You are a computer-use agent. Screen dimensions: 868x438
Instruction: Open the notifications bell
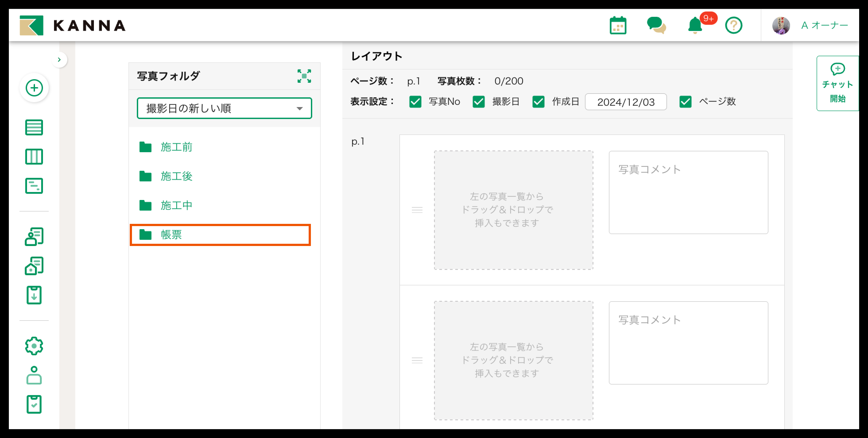click(695, 26)
